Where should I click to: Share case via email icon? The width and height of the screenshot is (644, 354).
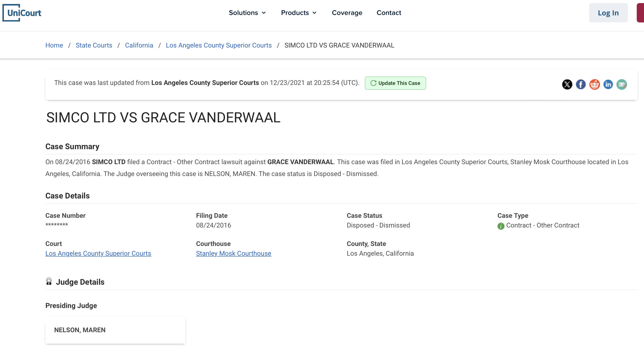click(622, 84)
